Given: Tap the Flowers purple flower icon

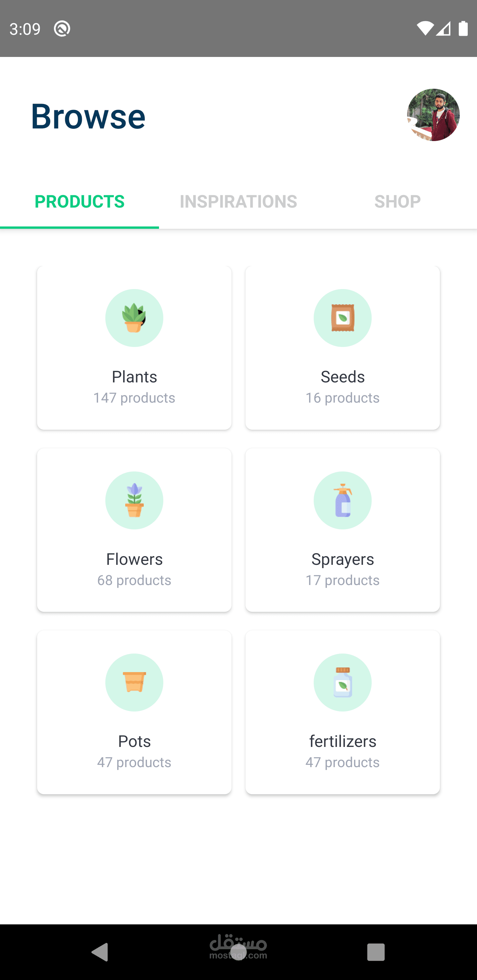Looking at the screenshot, I should [134, 500].
